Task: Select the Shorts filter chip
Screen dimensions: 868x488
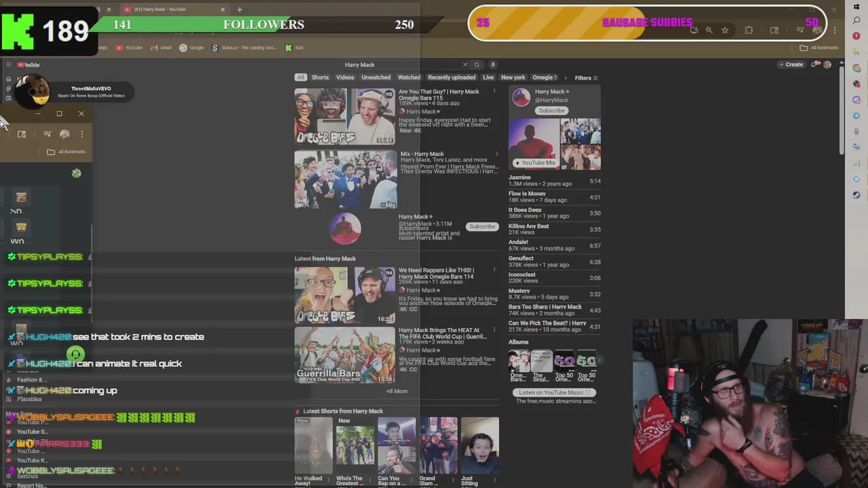Action: (320, 77)
